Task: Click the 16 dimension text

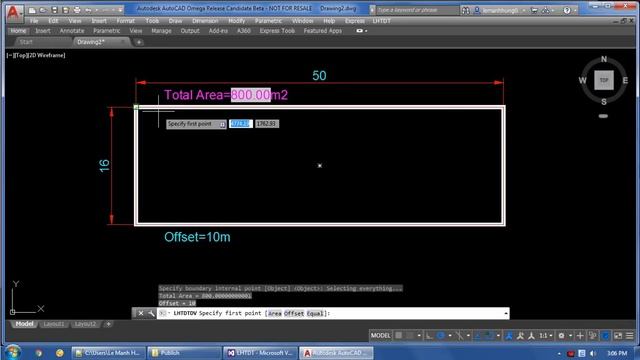Action: click(104, 165)
